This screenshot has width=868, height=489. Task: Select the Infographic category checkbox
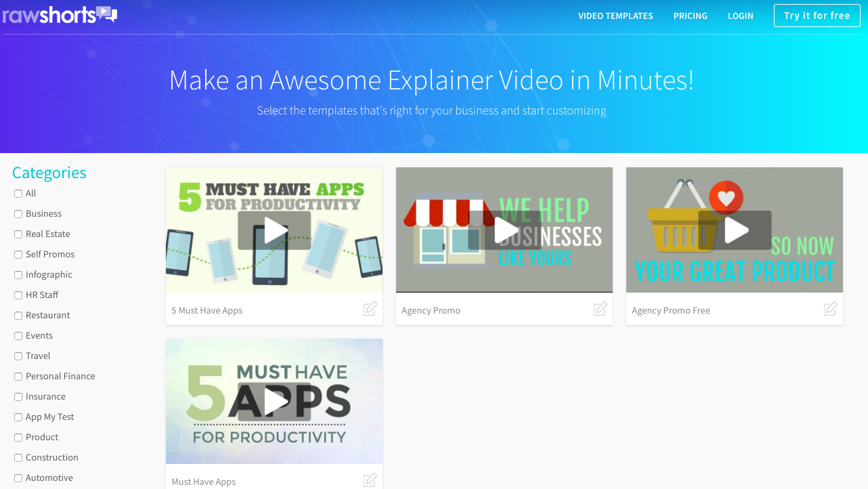pyautogui.click(x=18, y=275)
